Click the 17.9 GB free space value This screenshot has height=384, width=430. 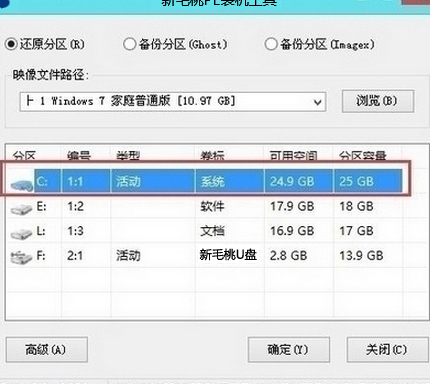[x=292, y=207]
